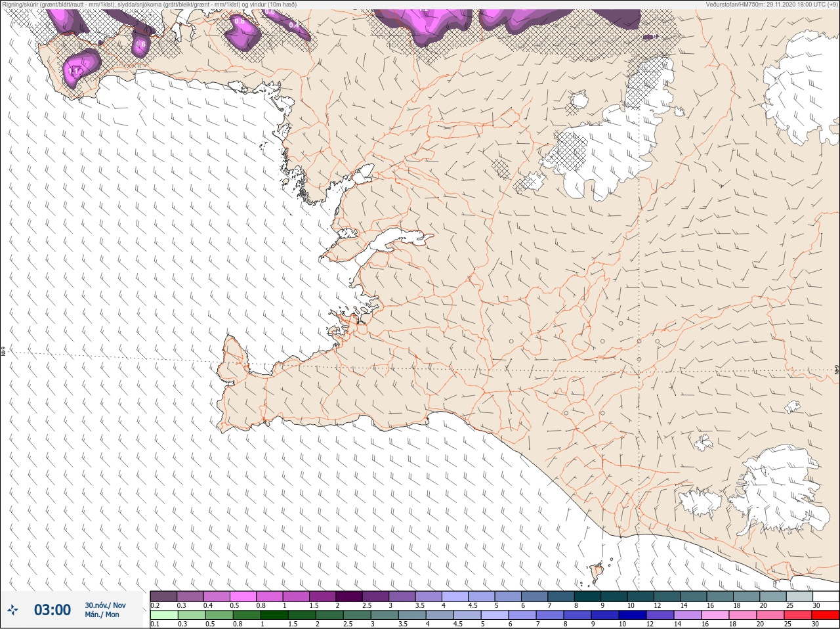This screenshot has height=629, width=840.
Task: Select the dark navy 10 swatch in lower legend
Action: [631, 615]
